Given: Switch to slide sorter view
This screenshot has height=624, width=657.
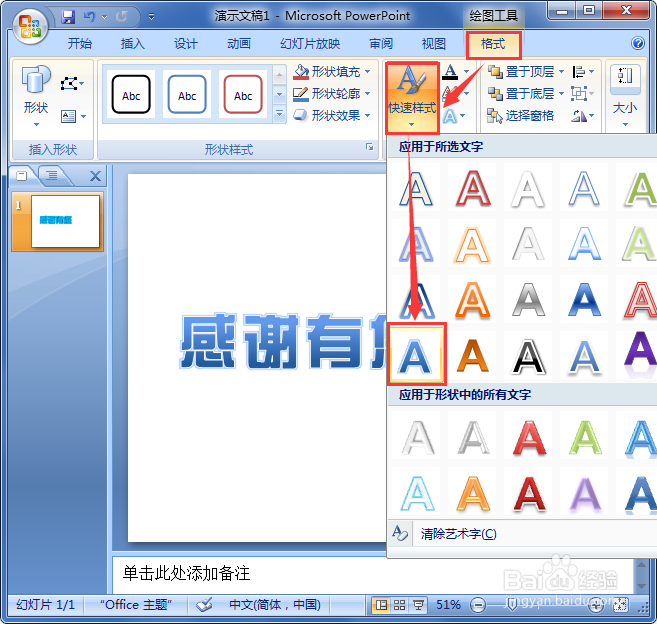Looking at the screenshot, I should tap(400, 605).
